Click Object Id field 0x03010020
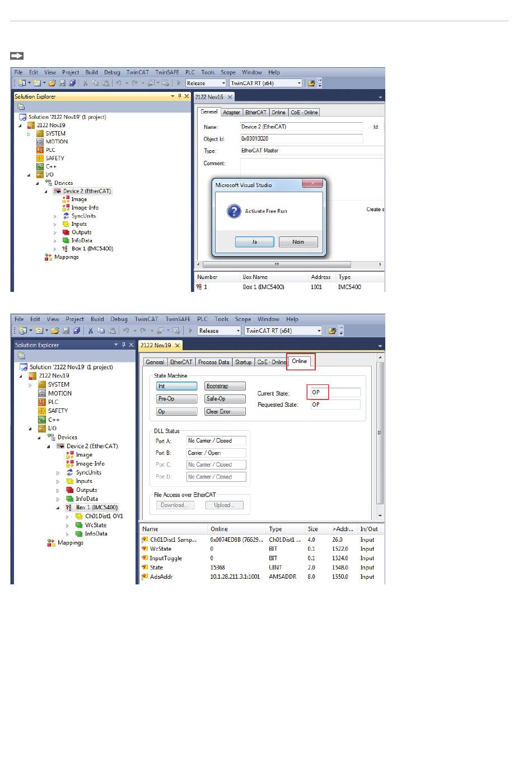Screen dimensions: 532x767 (x=301, y=139)
